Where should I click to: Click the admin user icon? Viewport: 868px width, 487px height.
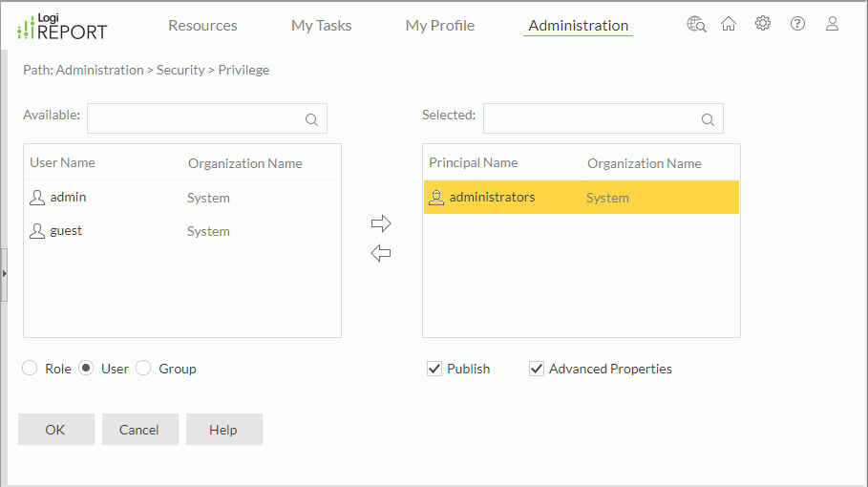pos(37,198)
